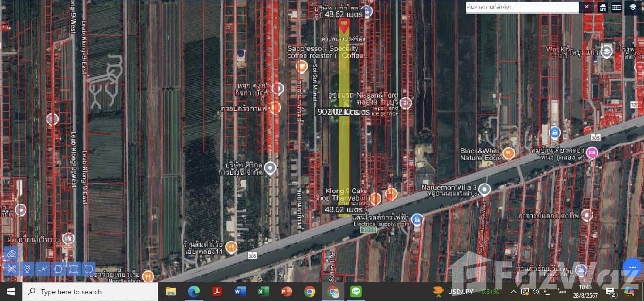
Task: Open Windows notification center
Action: pyautogui.click(x=610, y=292)
